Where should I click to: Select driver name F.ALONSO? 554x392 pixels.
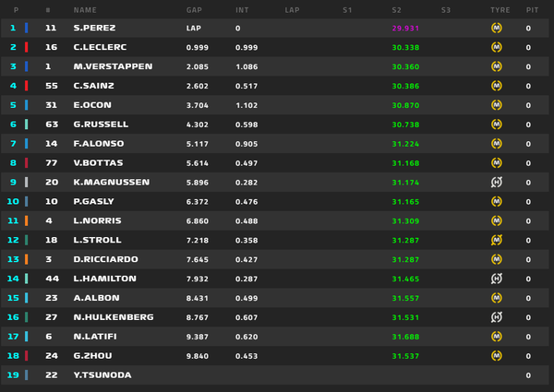tap(99, 144)
